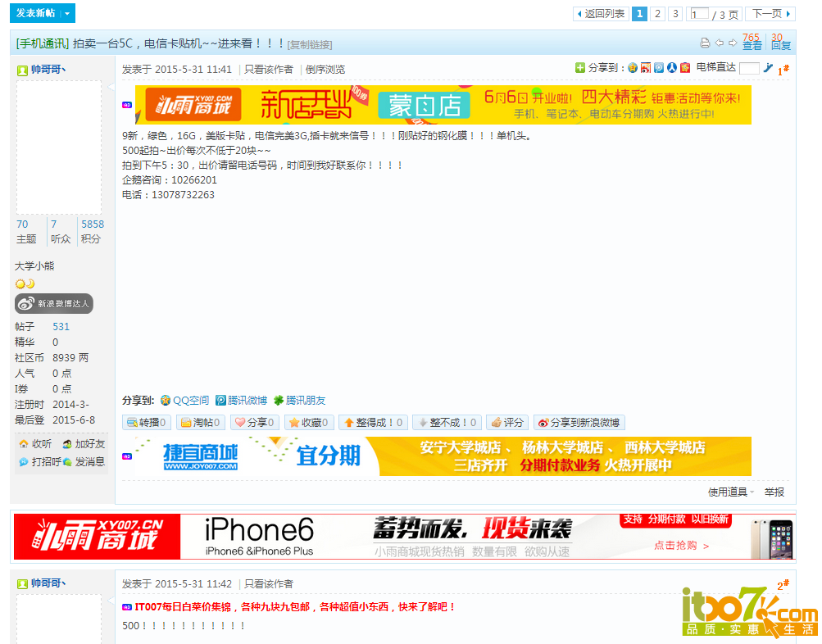The height and width of the screenshot is (644, 822).
Task: Click the page number input field
Action: tap(699, 14)
